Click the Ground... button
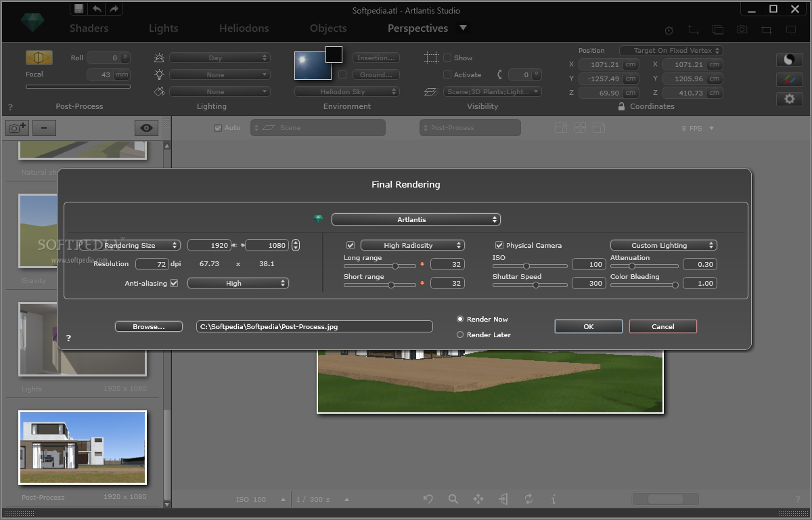This screenshot has width=812, height=520. (376, 75)
